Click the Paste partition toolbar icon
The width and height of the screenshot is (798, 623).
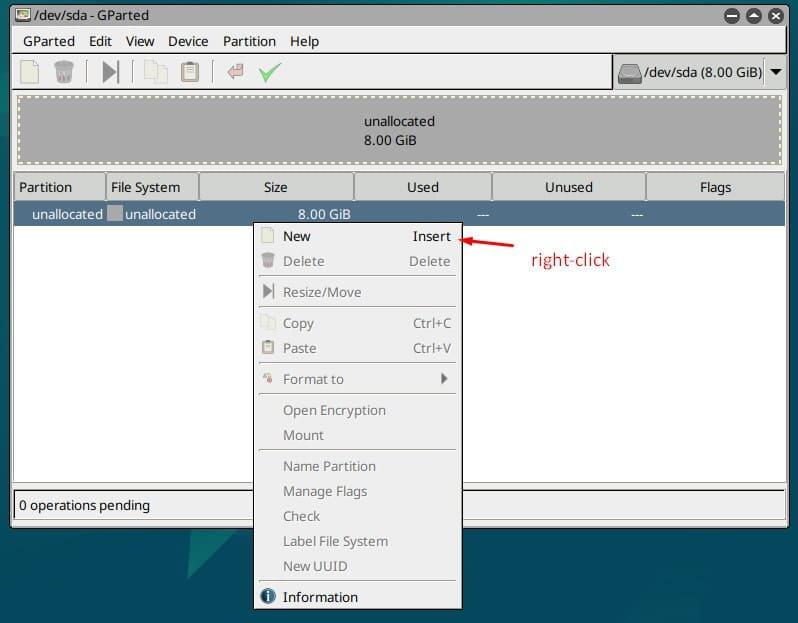tap(189, 72)
